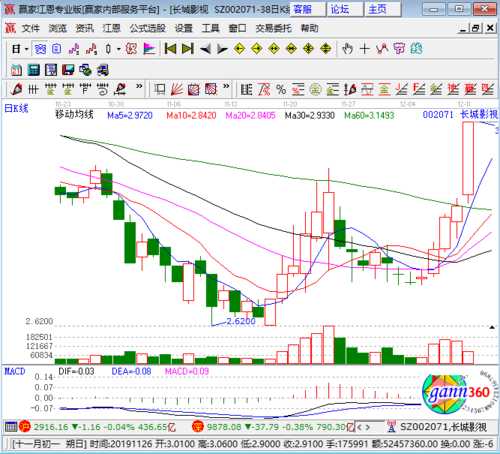Open the 工具 menu
The width and height of the screenshot is (500, 454).
210,29
